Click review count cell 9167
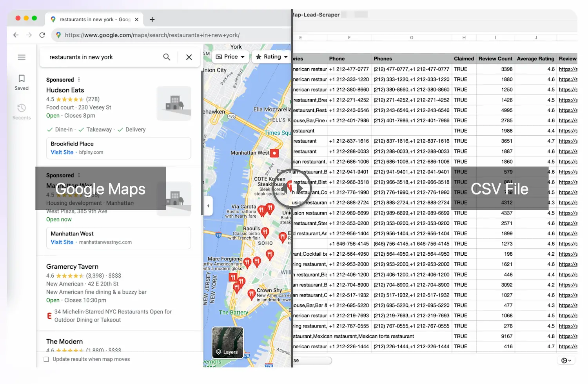Viewport: 588px width, 384px height. tap(495, 336)
